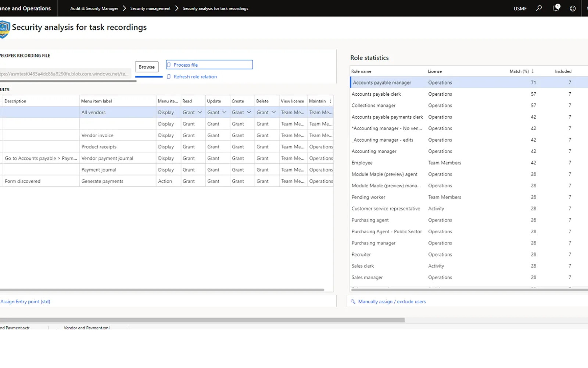
Task: Sort by the Role name column header
Action: click(x=361, y=71)
